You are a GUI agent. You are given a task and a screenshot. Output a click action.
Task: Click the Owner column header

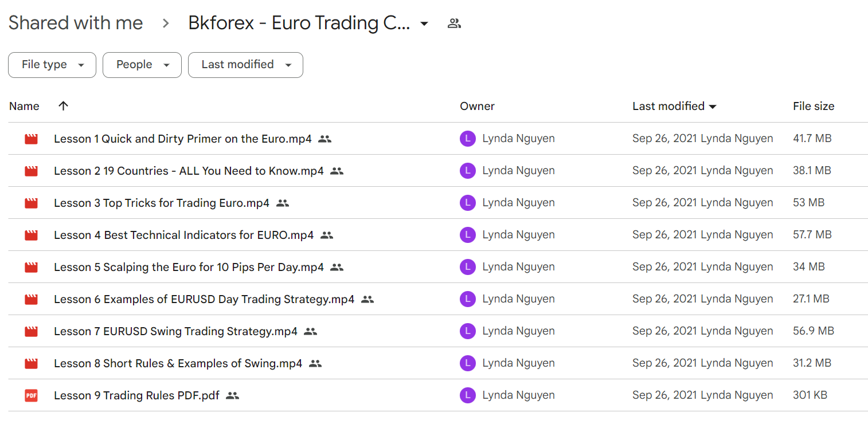[x=477, y=106]
